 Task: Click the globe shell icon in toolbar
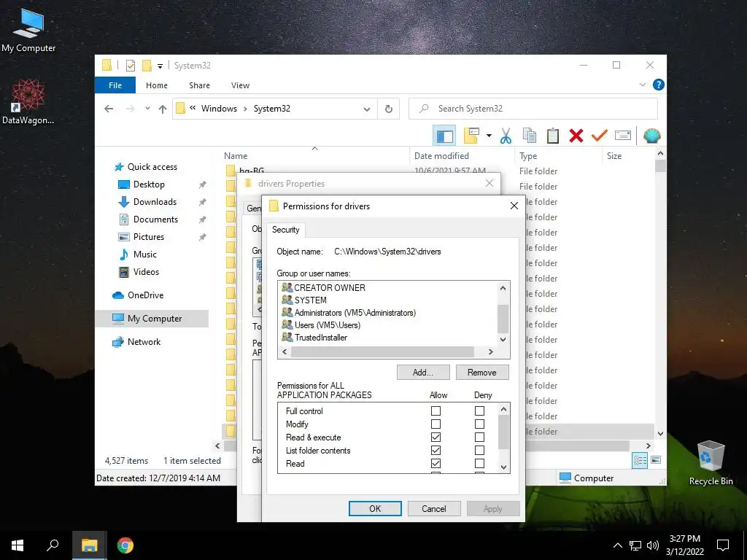point(651,136)
